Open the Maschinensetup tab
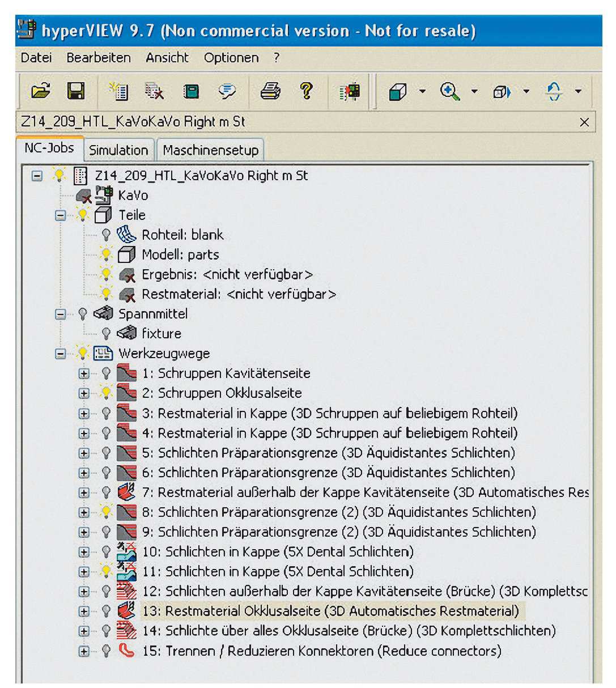The image size is (616, 688). pos(210,150)
